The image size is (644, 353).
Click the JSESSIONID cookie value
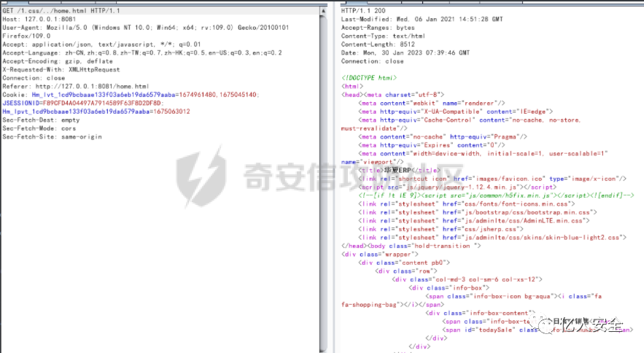click(103, 103)
